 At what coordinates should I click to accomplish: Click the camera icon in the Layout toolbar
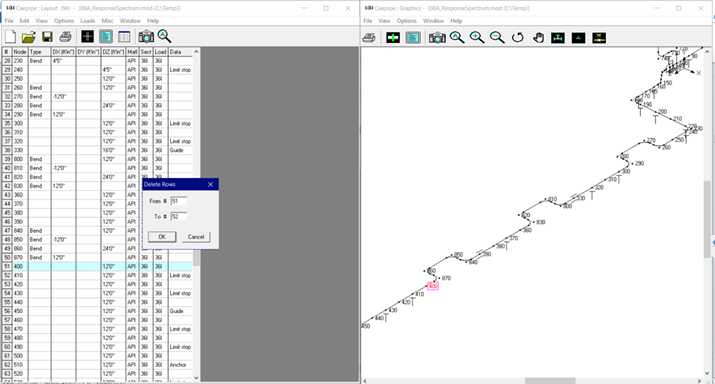pyautogui.click(x=146, y=36)
